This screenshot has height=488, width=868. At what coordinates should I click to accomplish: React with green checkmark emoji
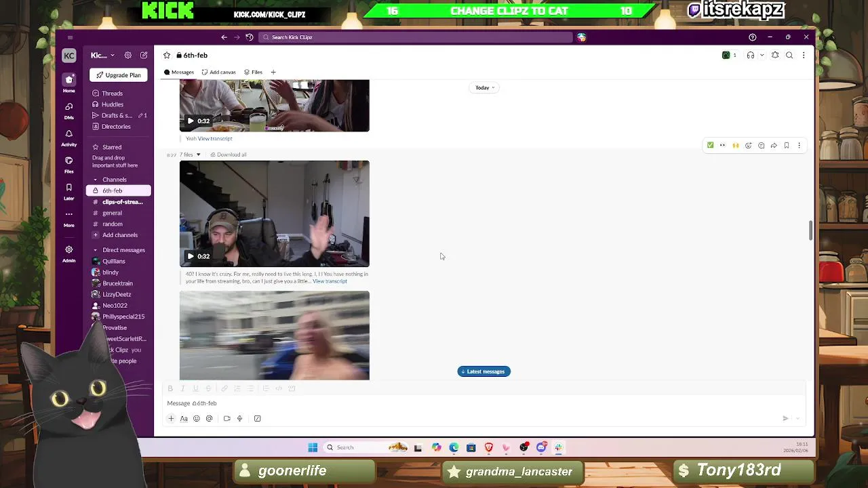point(710,145)
